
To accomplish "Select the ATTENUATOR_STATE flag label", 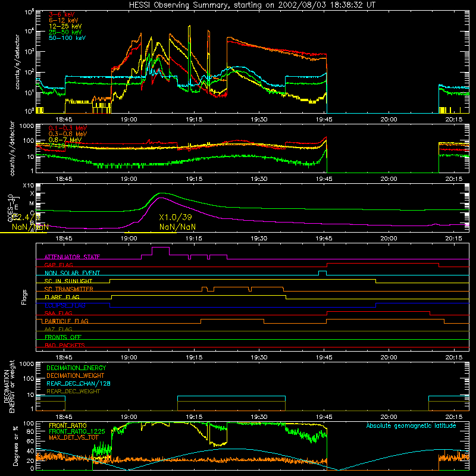I will tap(72, 257).
